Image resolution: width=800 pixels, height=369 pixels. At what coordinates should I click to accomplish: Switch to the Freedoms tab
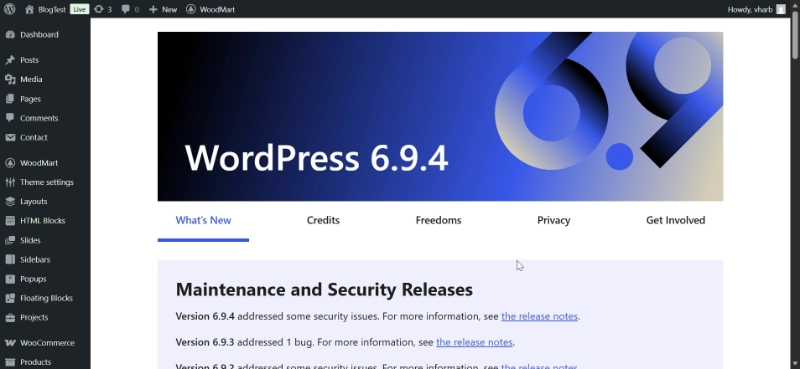pos(438,220)
